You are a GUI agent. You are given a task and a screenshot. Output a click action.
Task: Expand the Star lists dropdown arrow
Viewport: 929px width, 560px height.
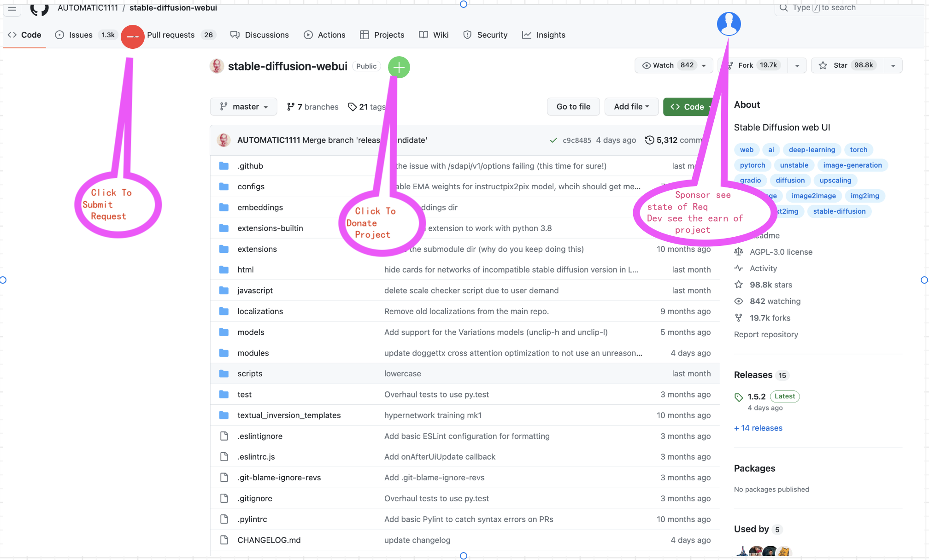[893, 65]
